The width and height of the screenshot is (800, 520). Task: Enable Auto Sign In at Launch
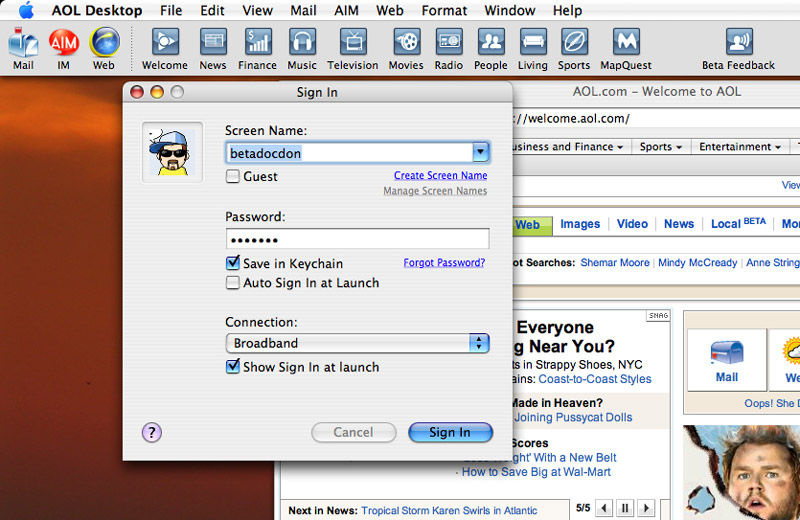pyautogui.click(x=233, y=283)
